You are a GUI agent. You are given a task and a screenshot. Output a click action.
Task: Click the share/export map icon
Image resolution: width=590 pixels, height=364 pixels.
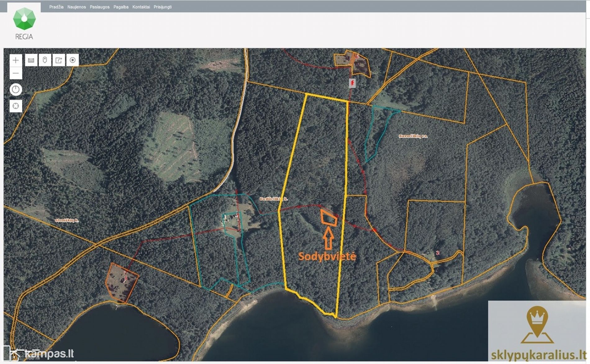pos(59,60)
